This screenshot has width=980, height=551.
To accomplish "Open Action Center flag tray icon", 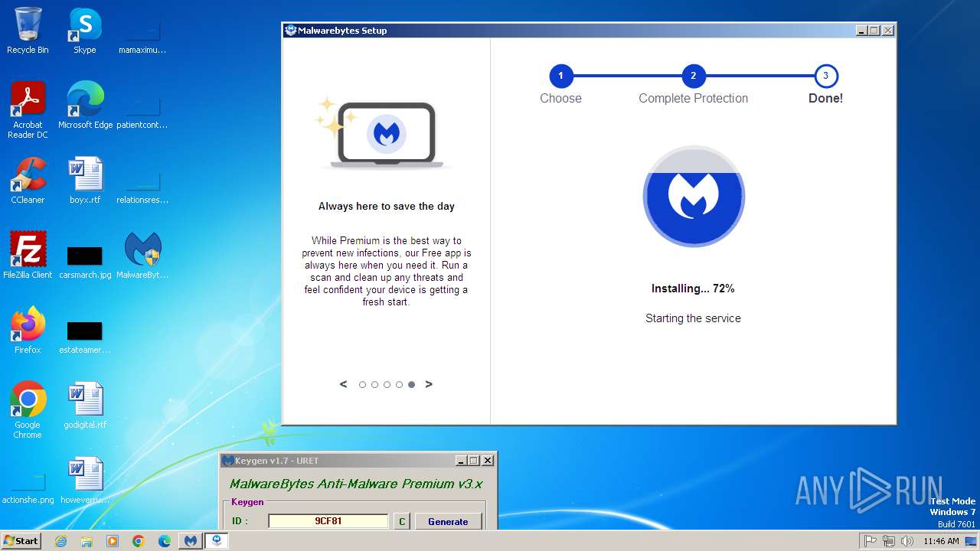I will [871, 541].
